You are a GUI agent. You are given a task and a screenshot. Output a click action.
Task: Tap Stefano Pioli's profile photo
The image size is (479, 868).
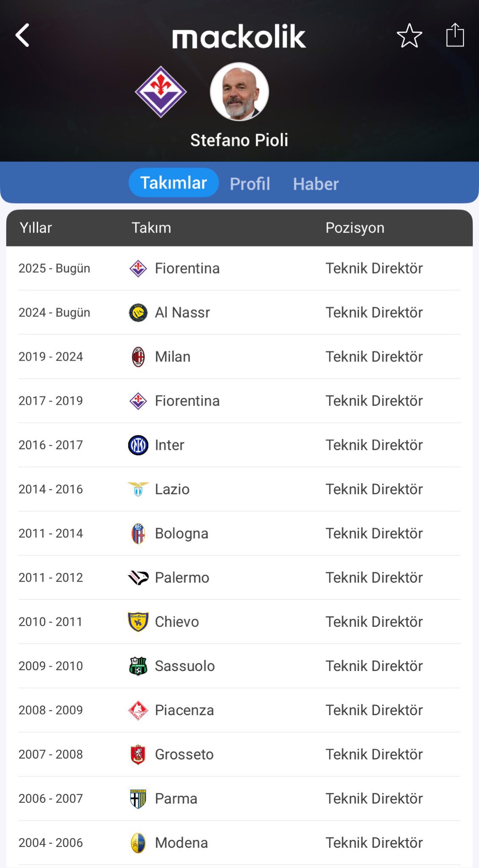[239, 92]
